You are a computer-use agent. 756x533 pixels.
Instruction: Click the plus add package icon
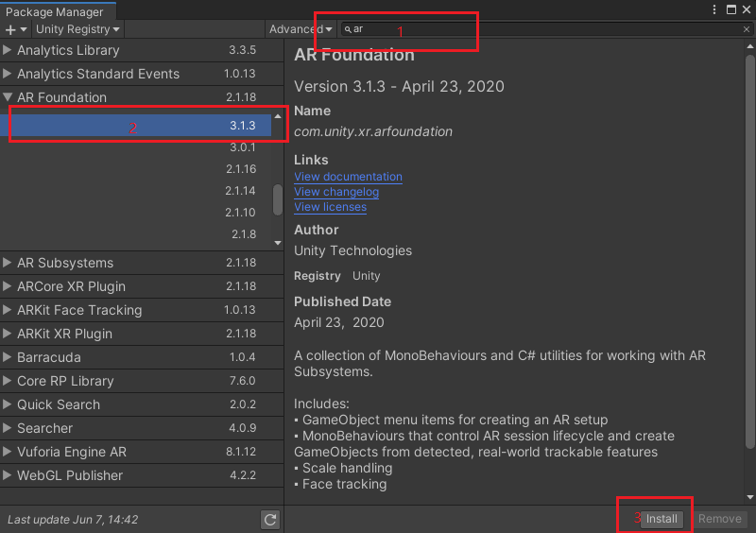click(15, 29)
